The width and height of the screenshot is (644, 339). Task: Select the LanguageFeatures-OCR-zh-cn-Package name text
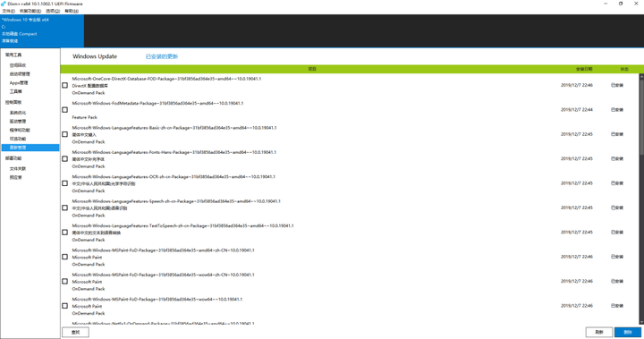(174, 177)
